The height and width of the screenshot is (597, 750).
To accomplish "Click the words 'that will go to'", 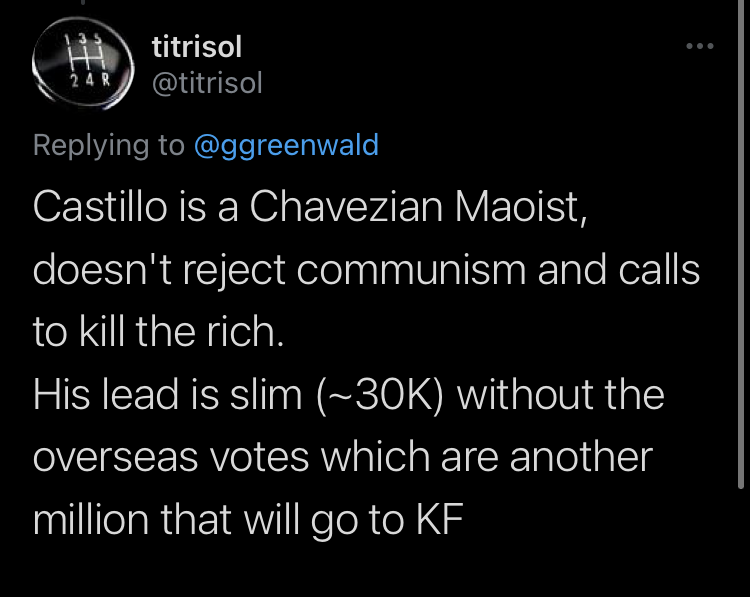I will 282,520.
